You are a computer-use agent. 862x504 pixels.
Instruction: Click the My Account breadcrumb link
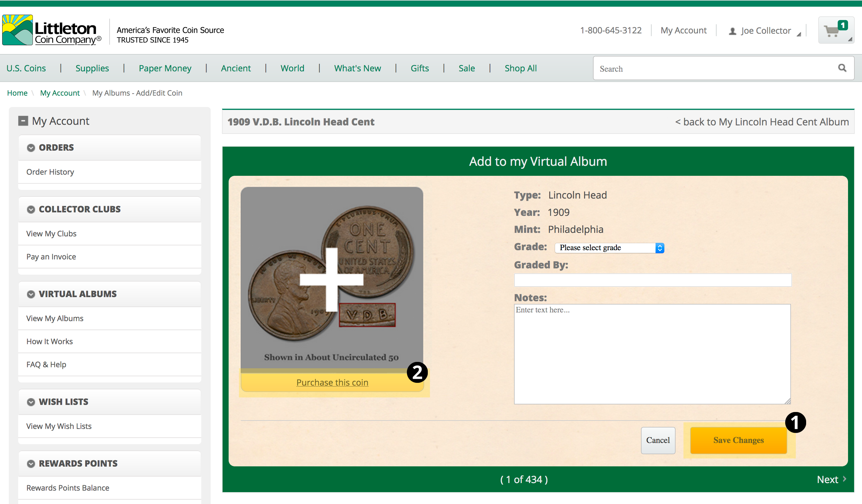click(x=60, y=93)
